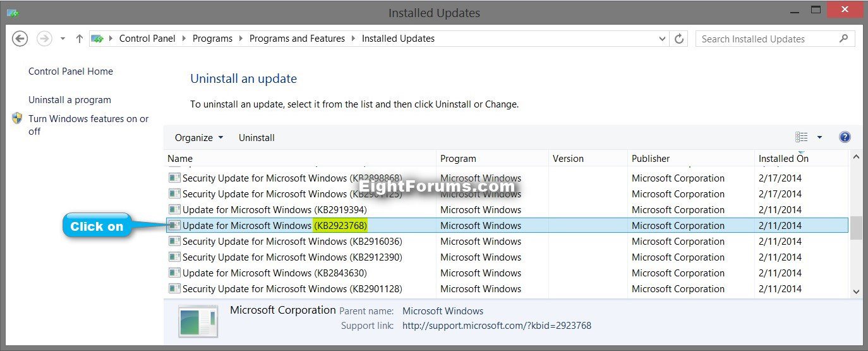Sort by the Installed On column header

[x=801, y=158]
